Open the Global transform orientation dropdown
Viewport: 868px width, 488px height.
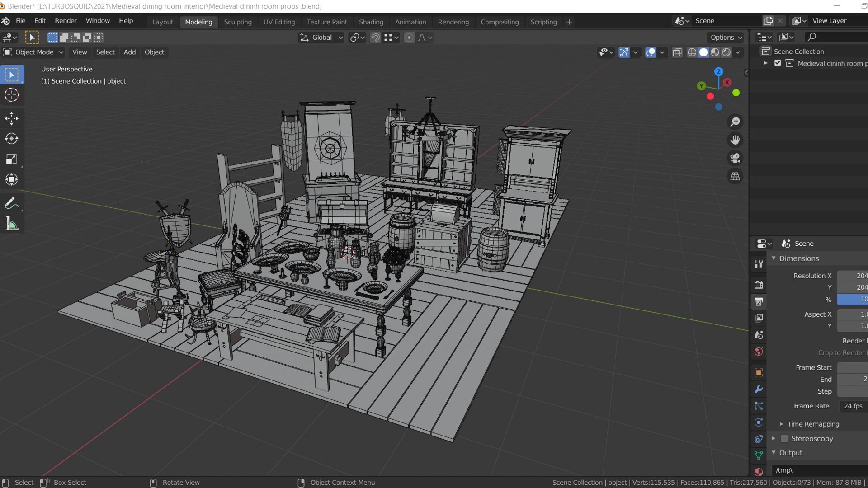[322, 38]
